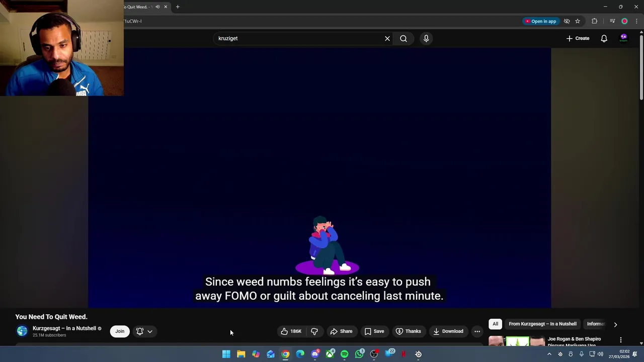
Task: Open the media control icon in Chrome toolbar
Action: [x=612, y=21]
